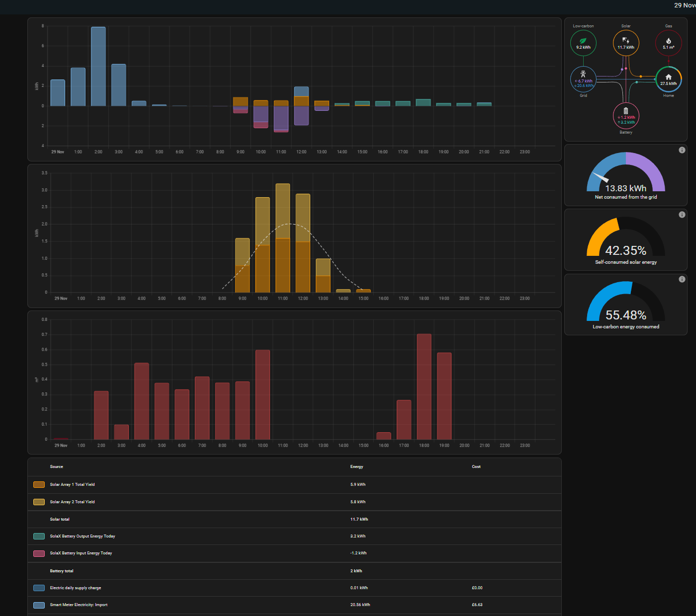
Task: Select the Solar Array 1 Total Yield label
Action: click(x=72, y=484)
